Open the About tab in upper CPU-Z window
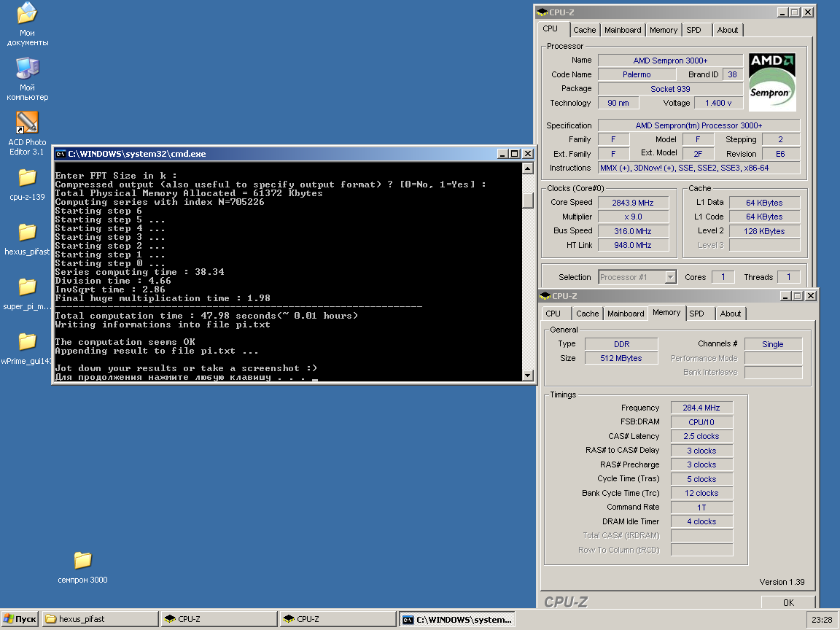This screenshot has width=840, height=630. tap(728, 30)
